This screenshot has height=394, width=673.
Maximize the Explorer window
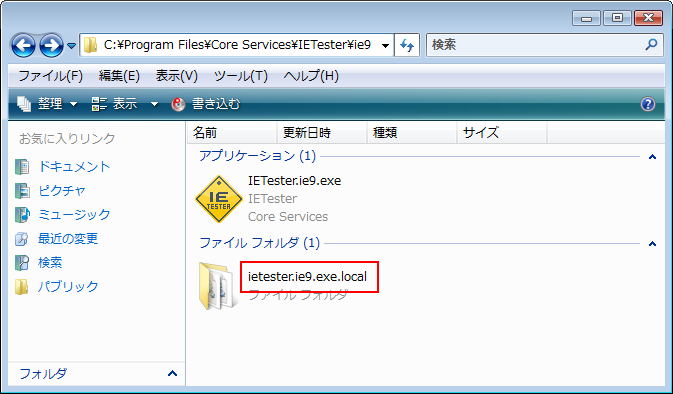coord(617,18)
